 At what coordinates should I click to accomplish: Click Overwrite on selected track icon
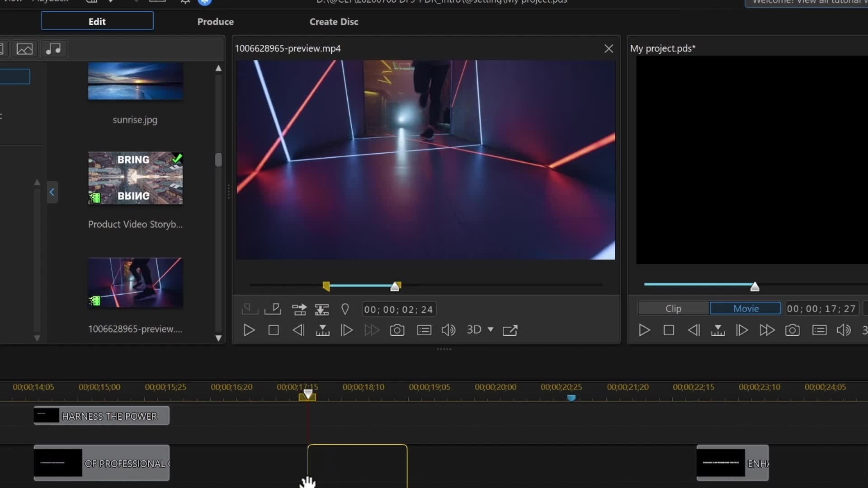coord(322,310)
